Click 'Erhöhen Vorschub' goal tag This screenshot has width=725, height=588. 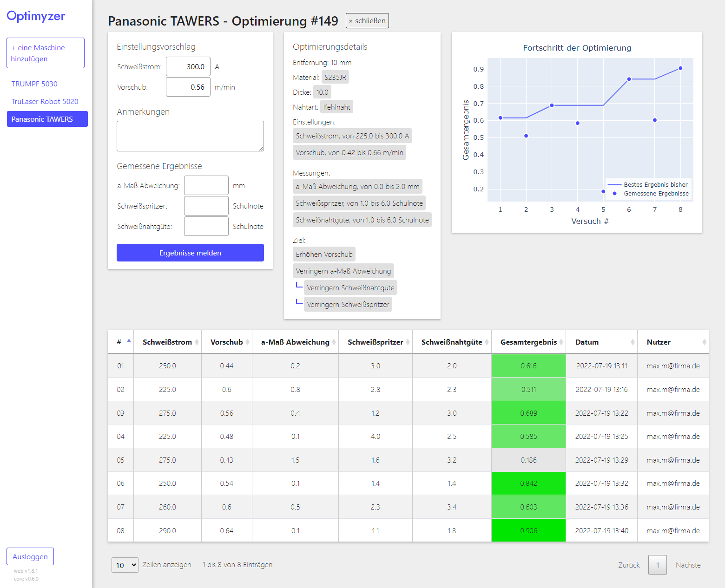tap(324, 254)
